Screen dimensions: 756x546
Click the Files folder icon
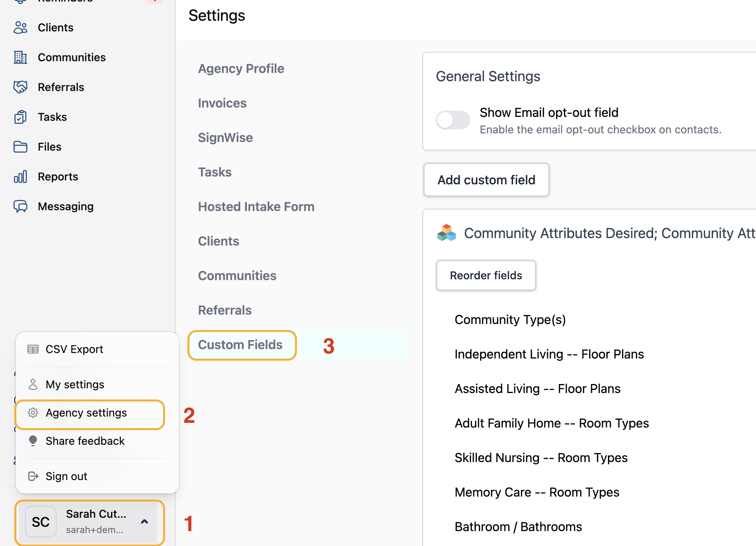click(x=20, y=147)
